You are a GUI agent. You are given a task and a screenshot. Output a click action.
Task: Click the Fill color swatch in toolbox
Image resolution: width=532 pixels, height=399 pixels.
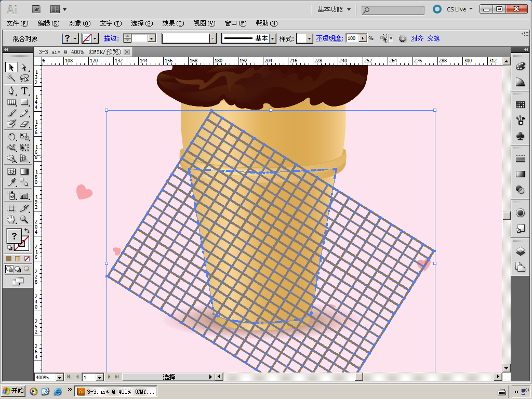[14, 236]
